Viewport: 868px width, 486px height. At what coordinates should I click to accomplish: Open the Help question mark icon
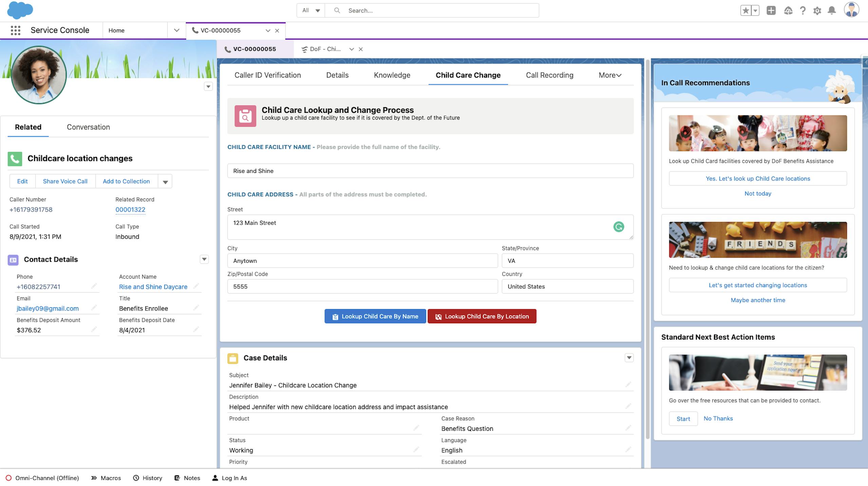click(x=802, y=11)
